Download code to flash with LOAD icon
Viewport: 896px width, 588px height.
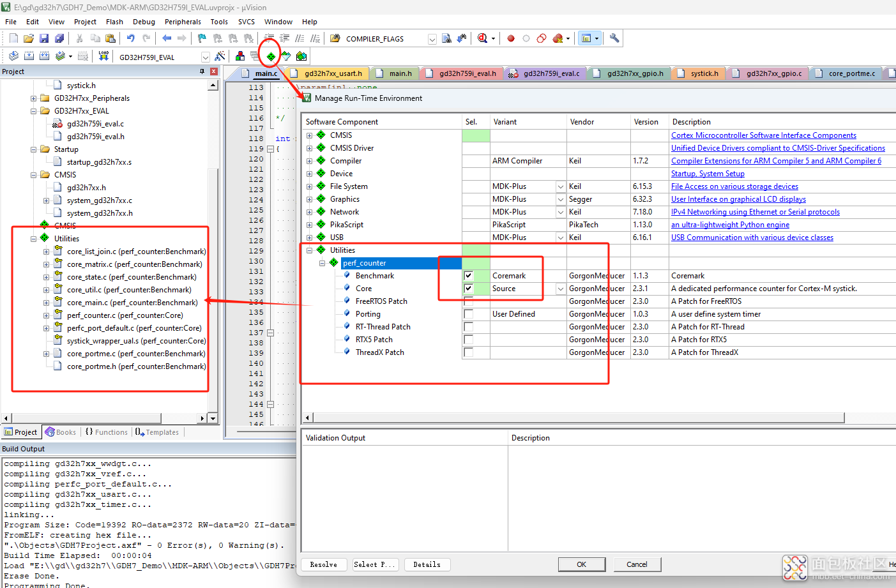pos(103,56)
